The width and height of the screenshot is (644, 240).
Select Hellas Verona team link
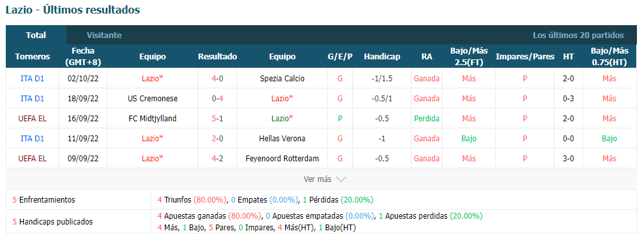coord(282,139)
